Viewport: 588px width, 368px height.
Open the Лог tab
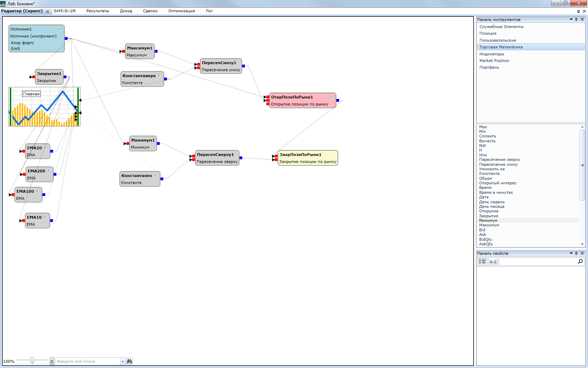click(209, 11)
